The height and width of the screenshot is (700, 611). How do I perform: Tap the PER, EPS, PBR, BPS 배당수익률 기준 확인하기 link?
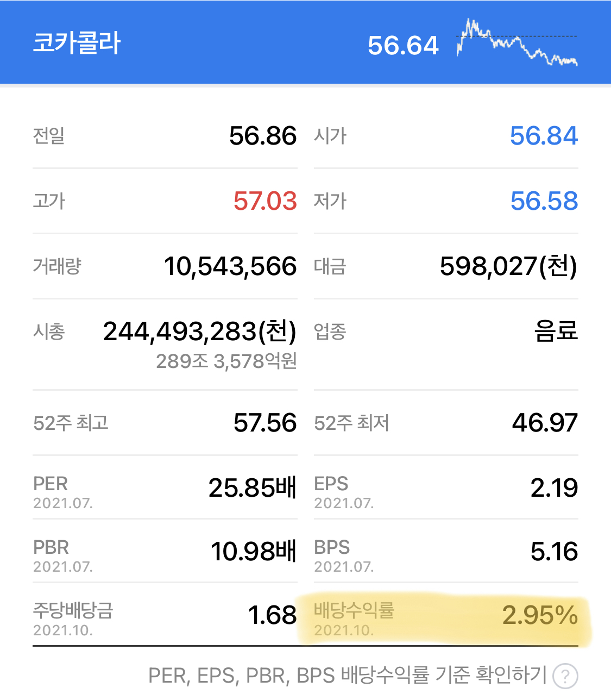pos(348,676)
